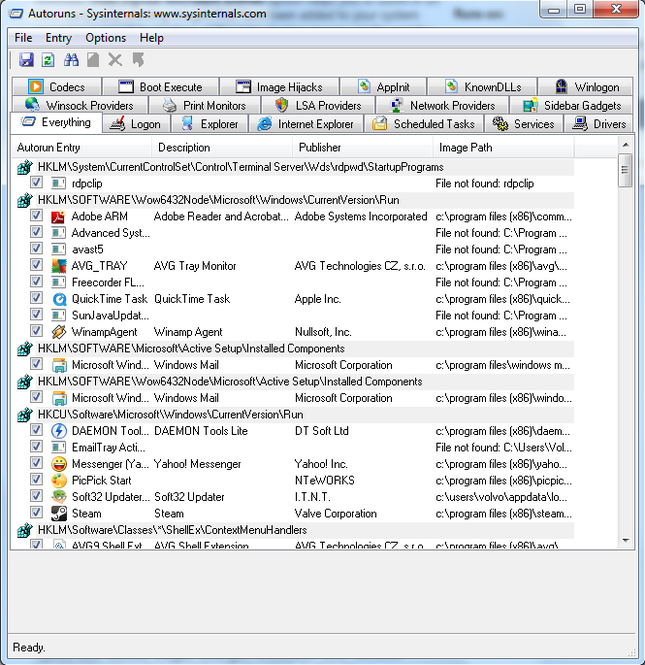Sort by the Autorun Entry column header
This screenshot has height=665, width=645.
[81, 148]
